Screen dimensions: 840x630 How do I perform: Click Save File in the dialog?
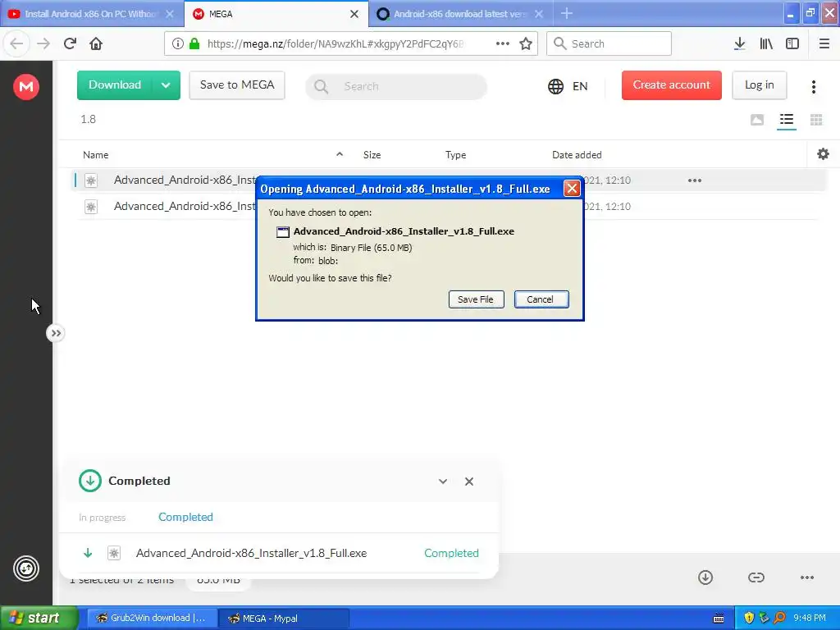coord(476,299)
